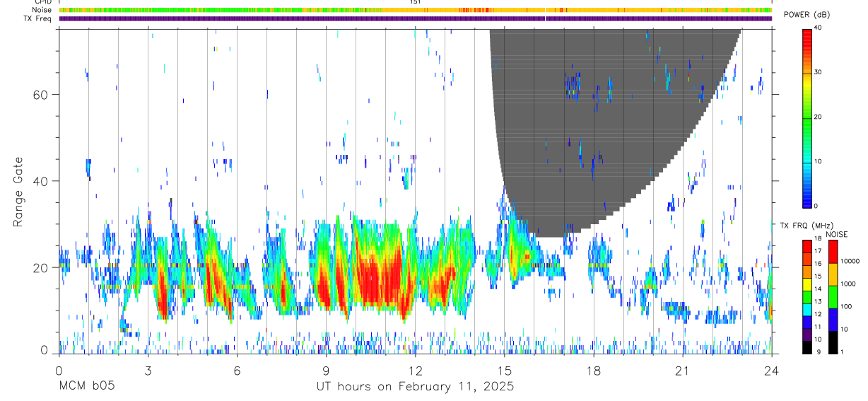The image size is (868, 401).
Task: Click the 'UT hours on February 11, 2025' axis title
Action: (414, 387)
